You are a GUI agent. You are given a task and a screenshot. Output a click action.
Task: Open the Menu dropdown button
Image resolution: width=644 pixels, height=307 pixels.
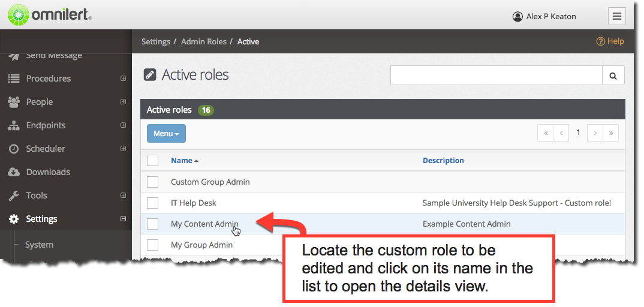(166, 133)
